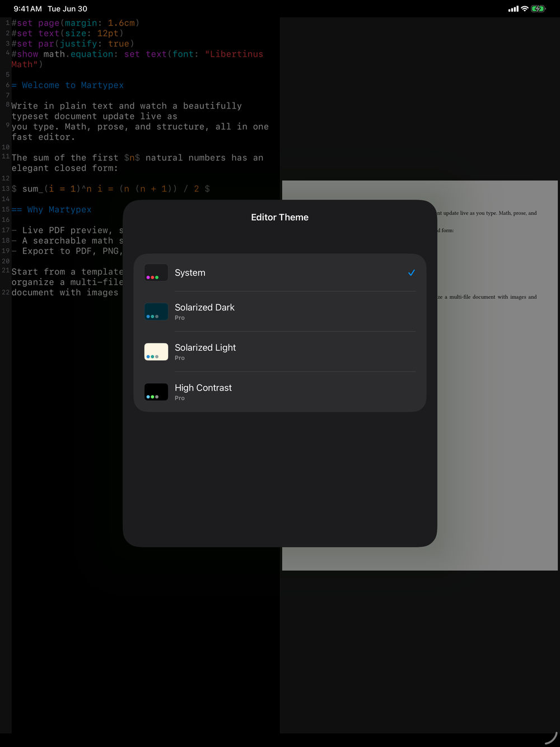Click the "Export to PDF, PNG" list line

pyautogui.click(x=67, y=251)
